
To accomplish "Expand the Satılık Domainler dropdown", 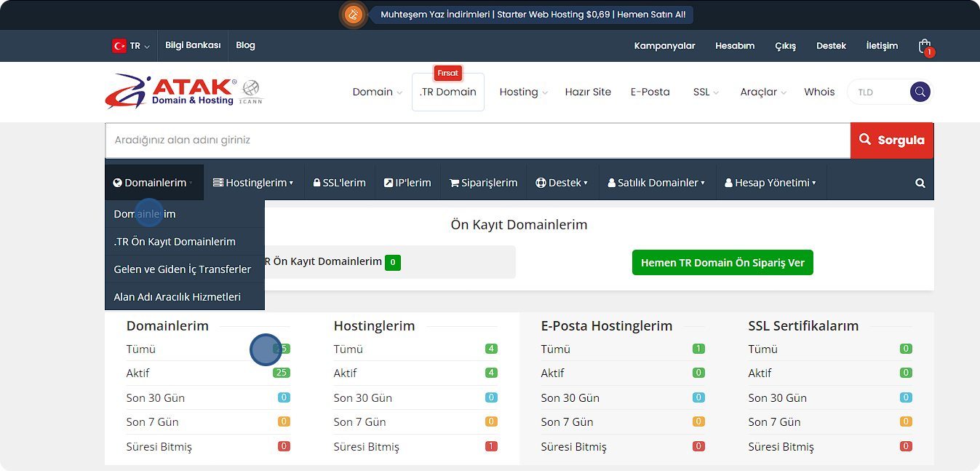I will point(656,183).
